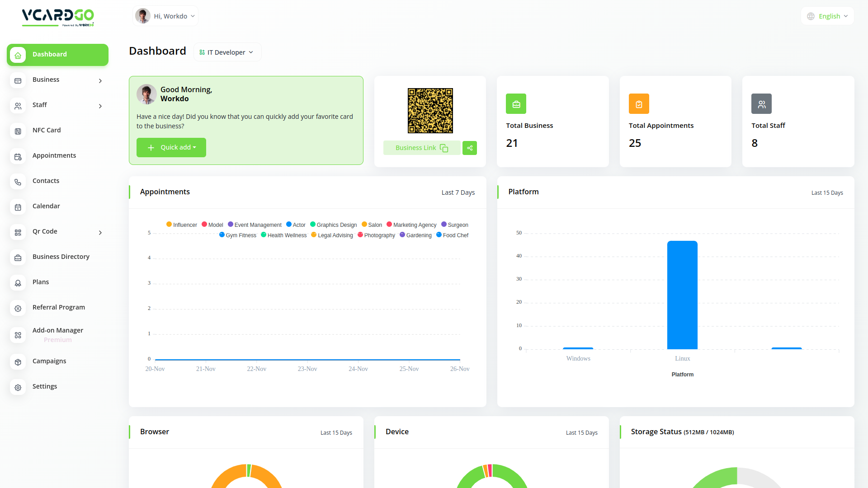Open Campaigns via its cube icon
Screen dimensions: 868x488
18,362
